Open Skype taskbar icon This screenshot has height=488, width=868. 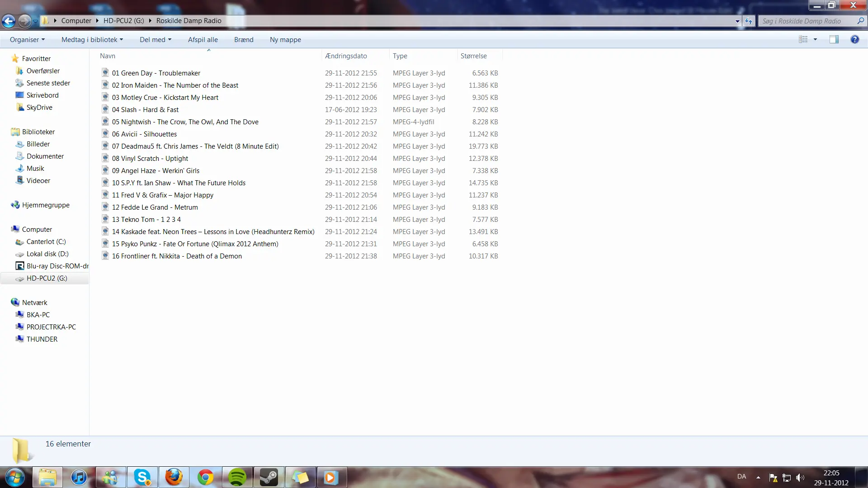click(142, 477)
